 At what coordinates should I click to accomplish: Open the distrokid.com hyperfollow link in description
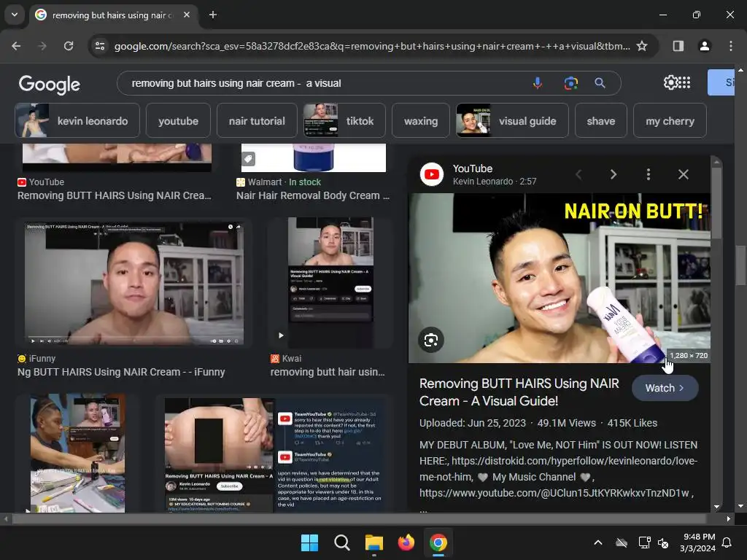pos(558,469)
